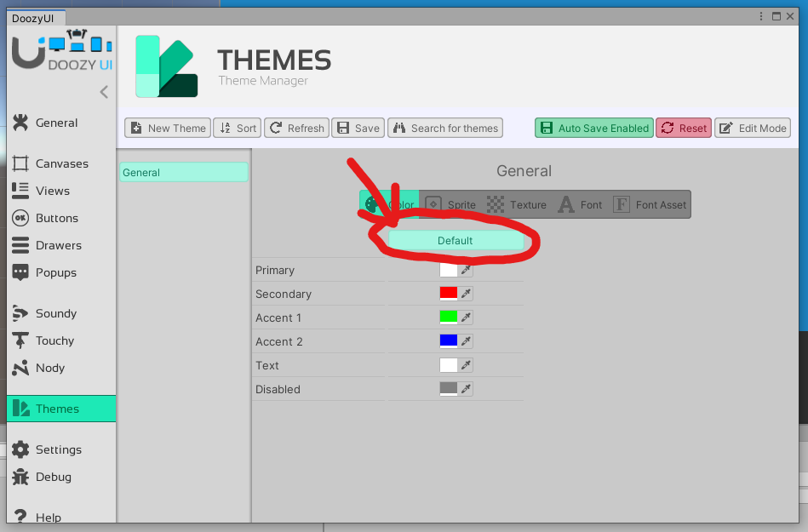Screen dimensions: 808x532
Task: Click the Primary label
Action: (275, 271)
